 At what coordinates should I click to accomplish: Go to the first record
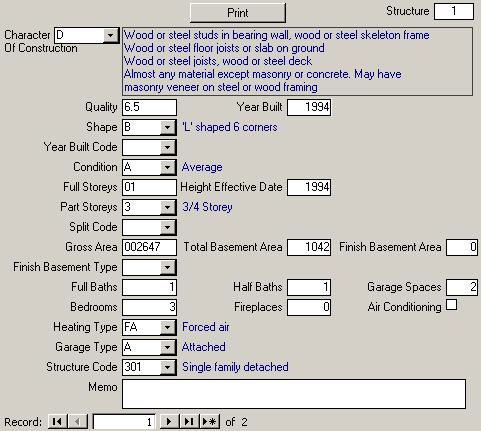click(x=58, y=422)
